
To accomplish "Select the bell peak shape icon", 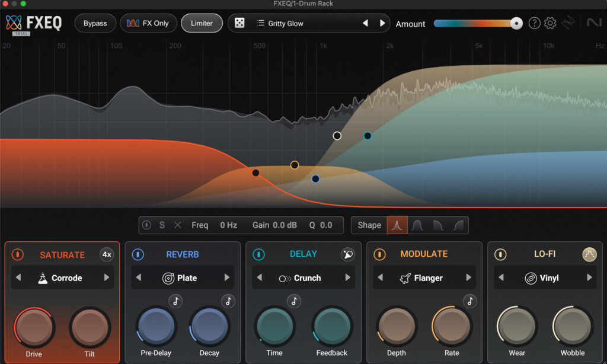I will pos(397,225).
